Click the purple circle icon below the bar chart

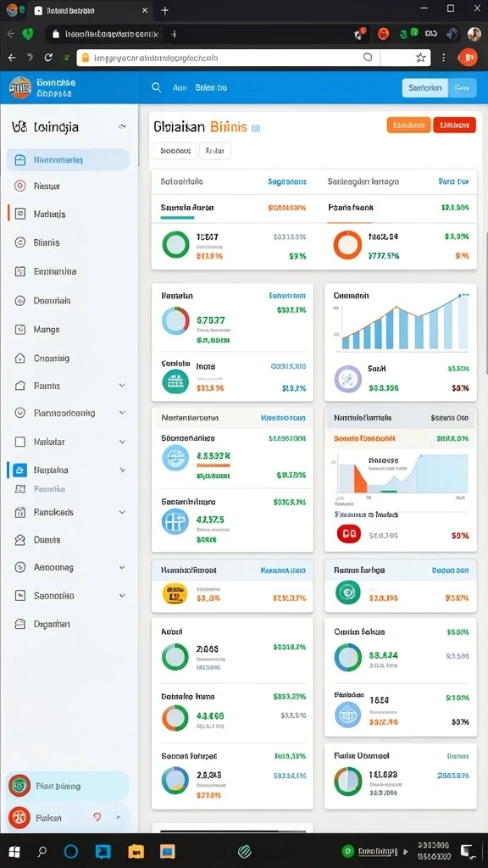point(348,379)
